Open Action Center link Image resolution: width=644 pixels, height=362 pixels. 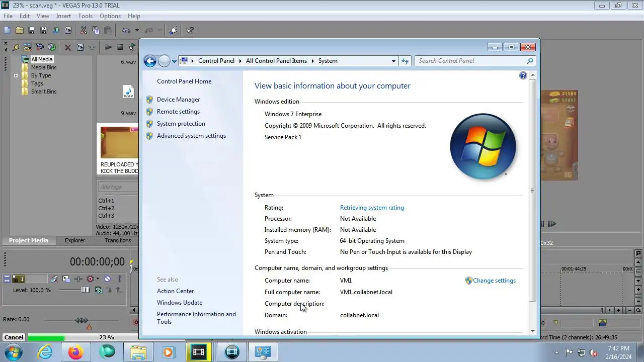[175, 291]
